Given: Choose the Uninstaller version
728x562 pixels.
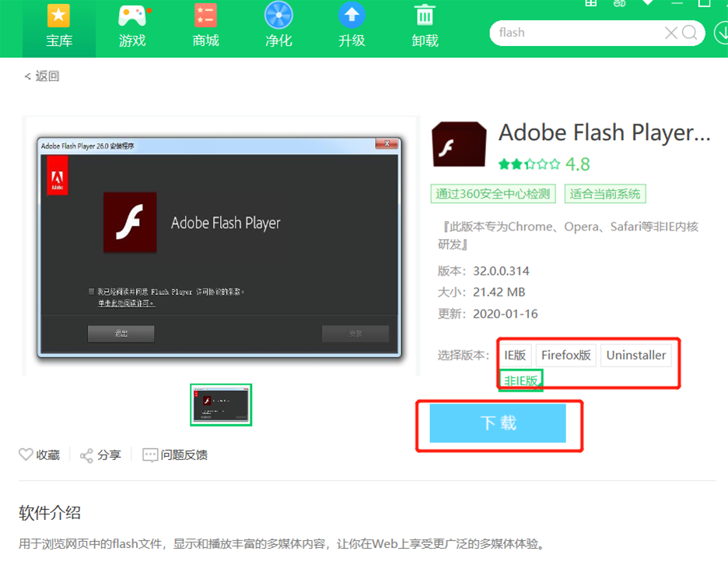Looking at the screenshot, I should pos(636,355).
